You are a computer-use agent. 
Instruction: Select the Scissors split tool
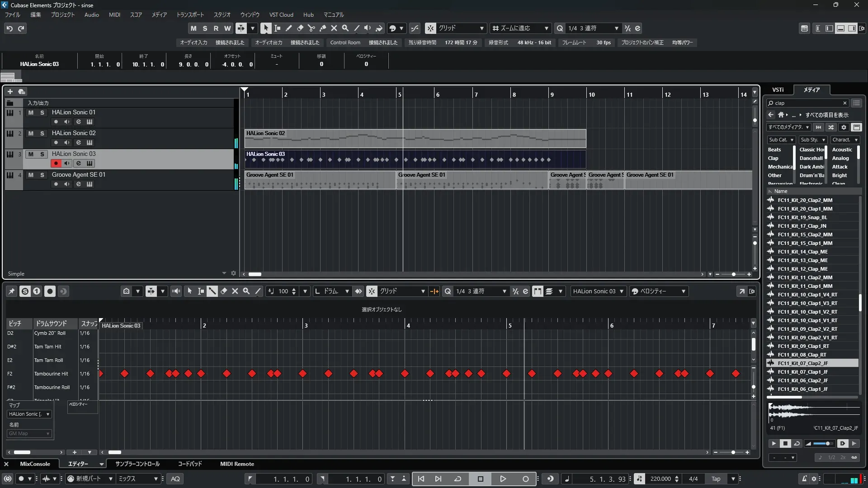tap(311, 28)
